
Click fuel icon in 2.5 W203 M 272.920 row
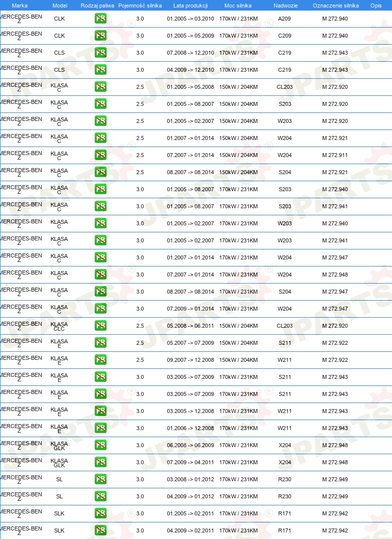[x=101, y=121]
